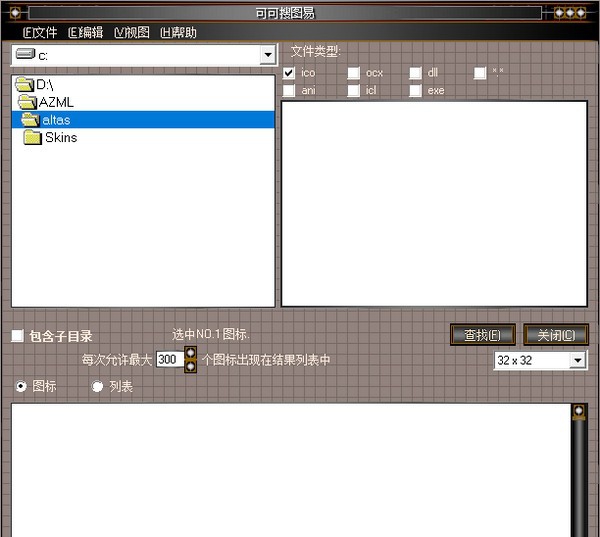This screenshot has height=537, width=600.
Task: Click the altas open-folder icon
Action: coord(30,120)
